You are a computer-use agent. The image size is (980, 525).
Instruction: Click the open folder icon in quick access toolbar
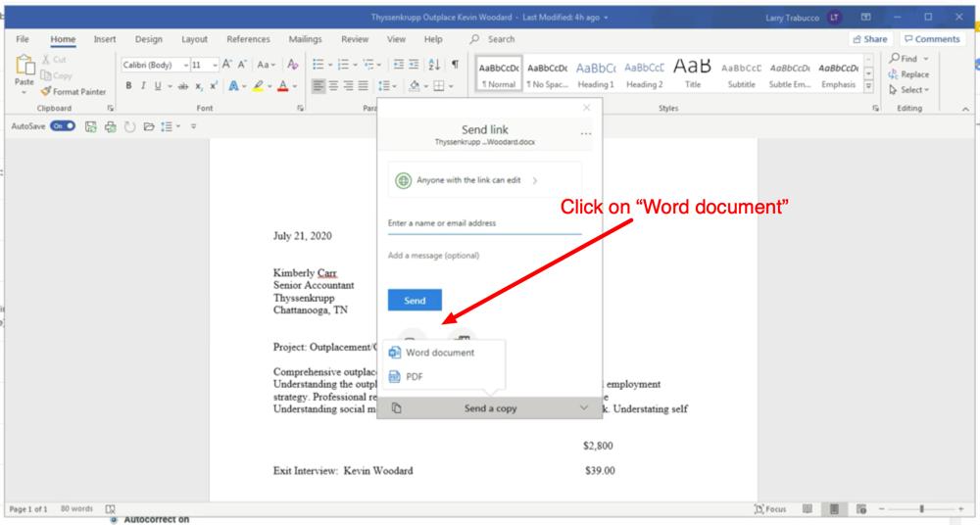pyautogui.click(x=149, y=127)
